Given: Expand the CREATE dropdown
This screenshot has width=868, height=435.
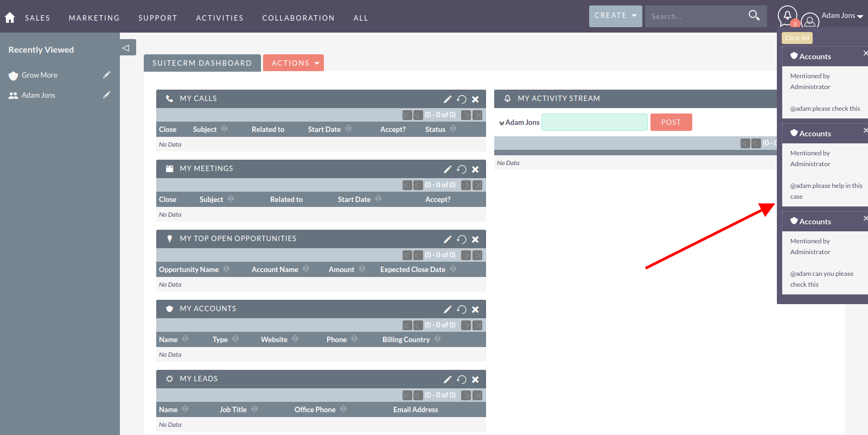Looking at the screenshot, I should coord(616,16).
